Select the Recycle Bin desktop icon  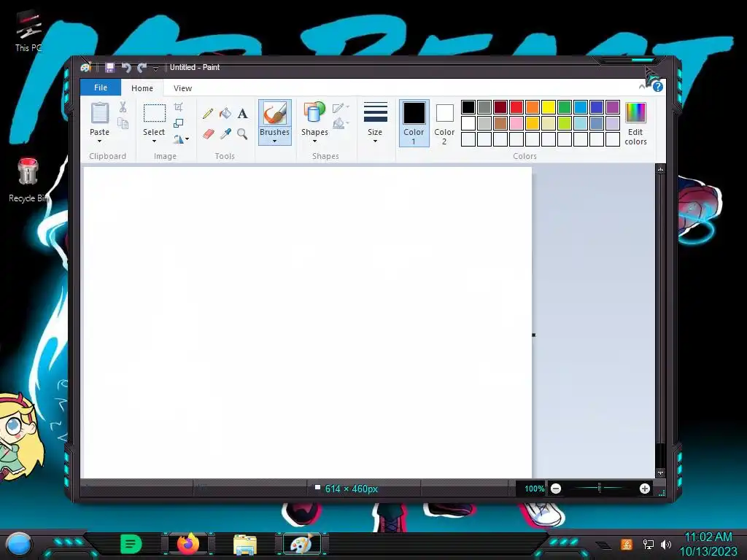(x=28, y=181)
